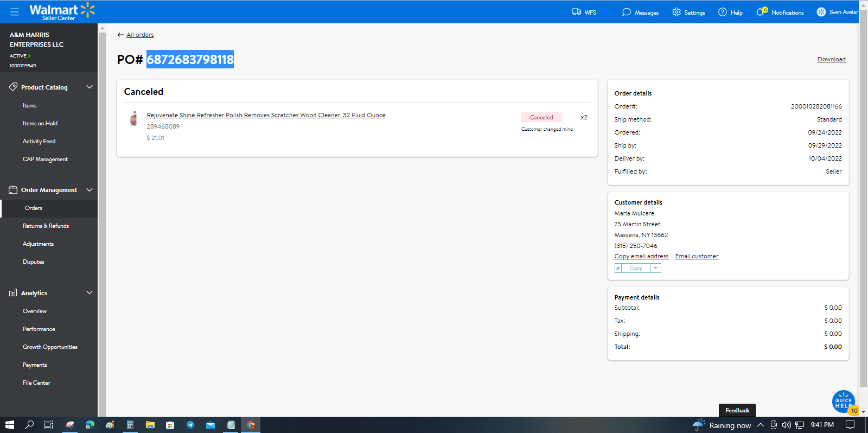868x433 pixels.
Task: Open Task View in the taskbar
Action: pyautogui.click(x=48, y=425)
